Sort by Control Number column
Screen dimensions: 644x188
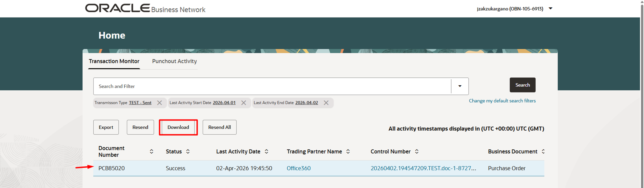coord(417,151)
